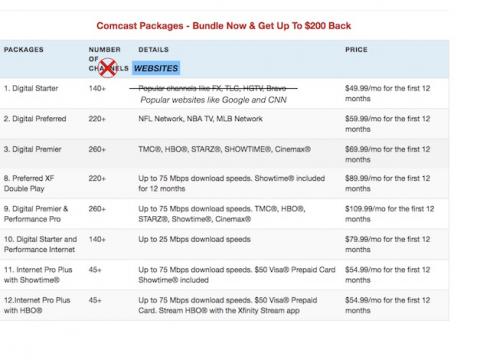Screen dimensions: 480x360
Task: Click the PRICE column header
Action: point(356,49)
